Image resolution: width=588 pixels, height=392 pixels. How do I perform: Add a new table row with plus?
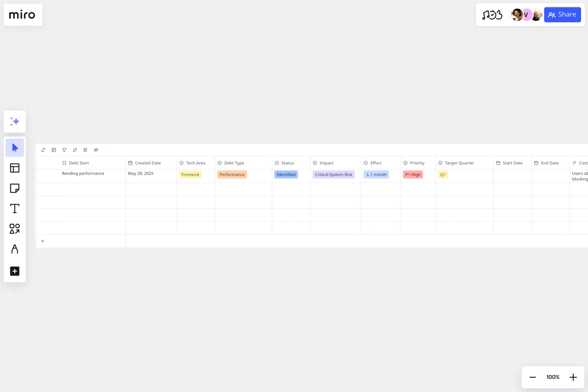(x=42, y=241)
